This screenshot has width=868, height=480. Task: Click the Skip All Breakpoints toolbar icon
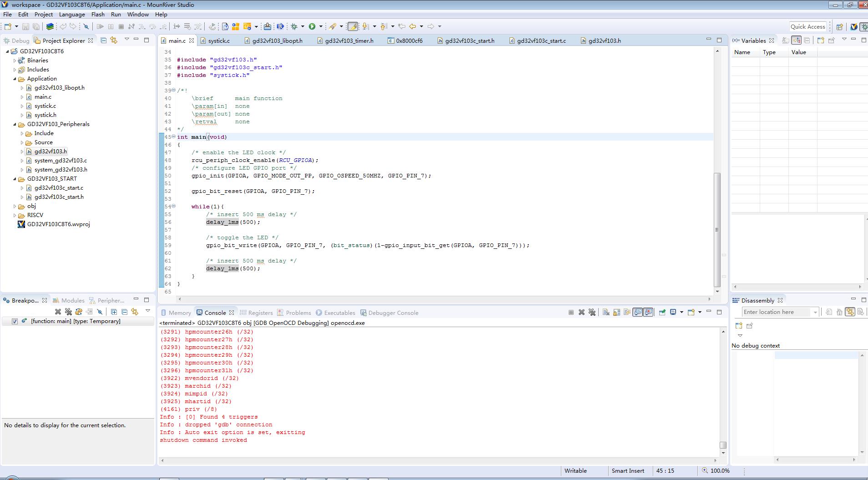pyautogui.click(x=86, y=26)
